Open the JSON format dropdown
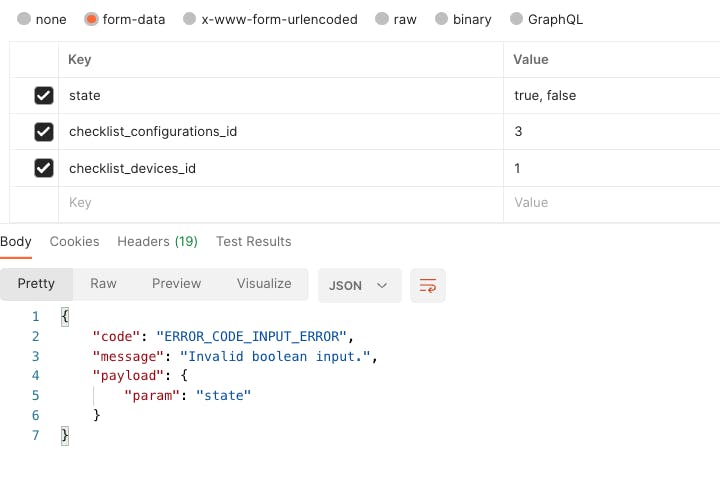Viewport: 720px width, 480px height. pyautogui.click(x=359, y=285)
